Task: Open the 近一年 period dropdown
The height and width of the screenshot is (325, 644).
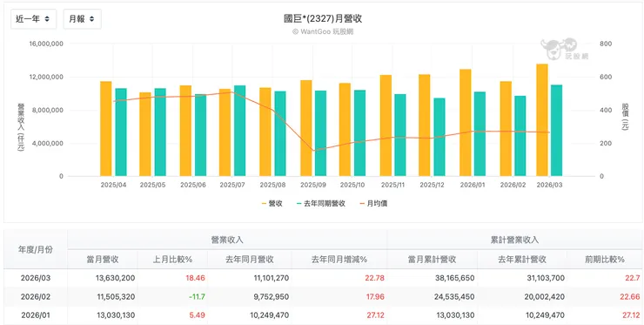Action: tap(33, 19)
